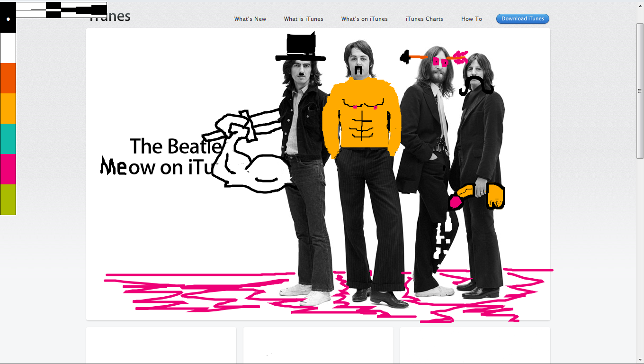Open the How To section
Screen dimensions: 644x364
click(472, 19)
